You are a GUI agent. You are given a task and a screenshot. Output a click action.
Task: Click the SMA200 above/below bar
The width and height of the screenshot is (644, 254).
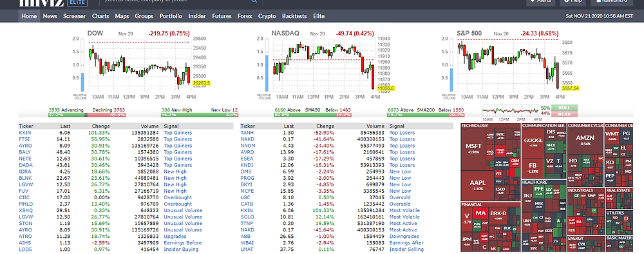pyautogui.click(x=426, y=112)
